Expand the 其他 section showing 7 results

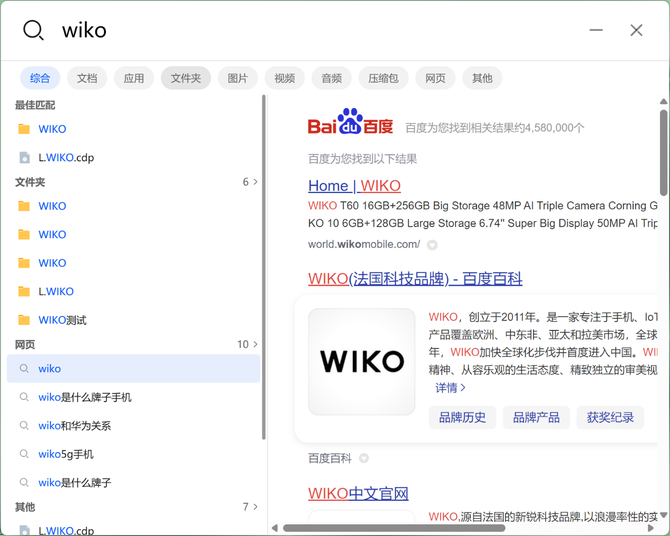[250, 507]
